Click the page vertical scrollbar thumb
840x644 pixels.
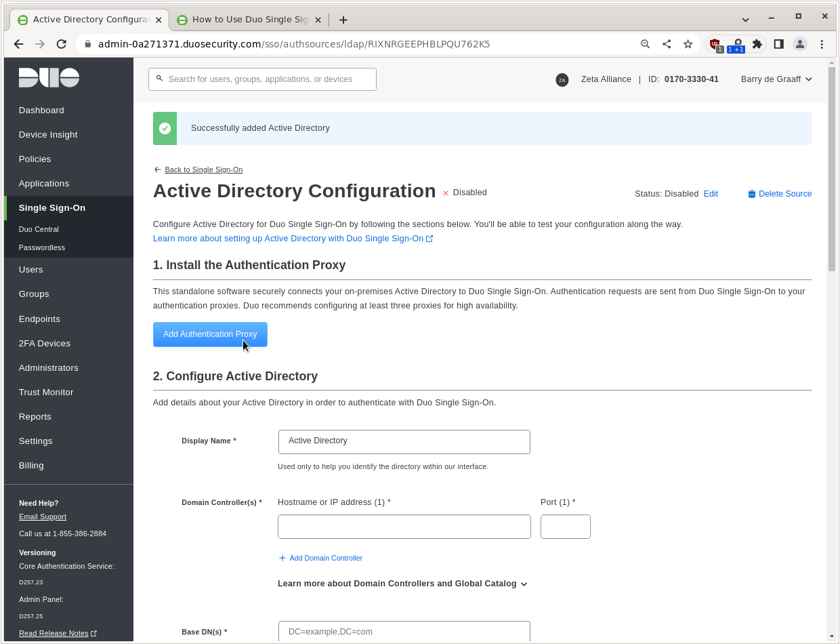(832, 170)
